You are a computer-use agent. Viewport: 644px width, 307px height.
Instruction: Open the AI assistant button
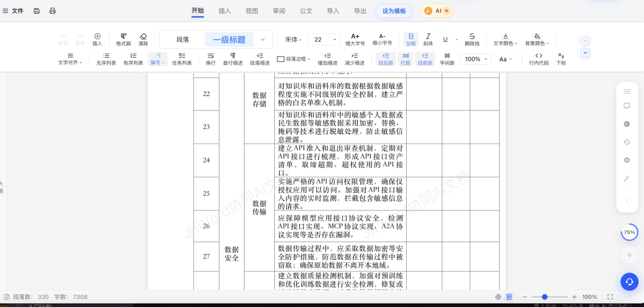tap(436, 11)
